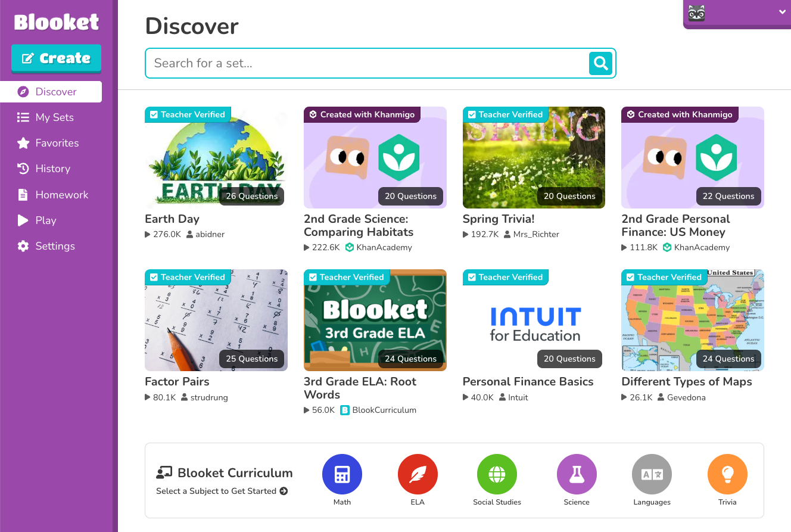Open Play in the sidebar
The image size is (791, 532).
pyautogui.click(x=51, y=220)
